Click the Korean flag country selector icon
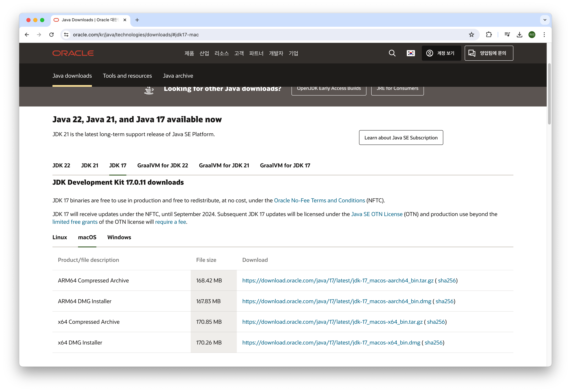The width and height of the screenshot is (571, 392). [411, 53]
